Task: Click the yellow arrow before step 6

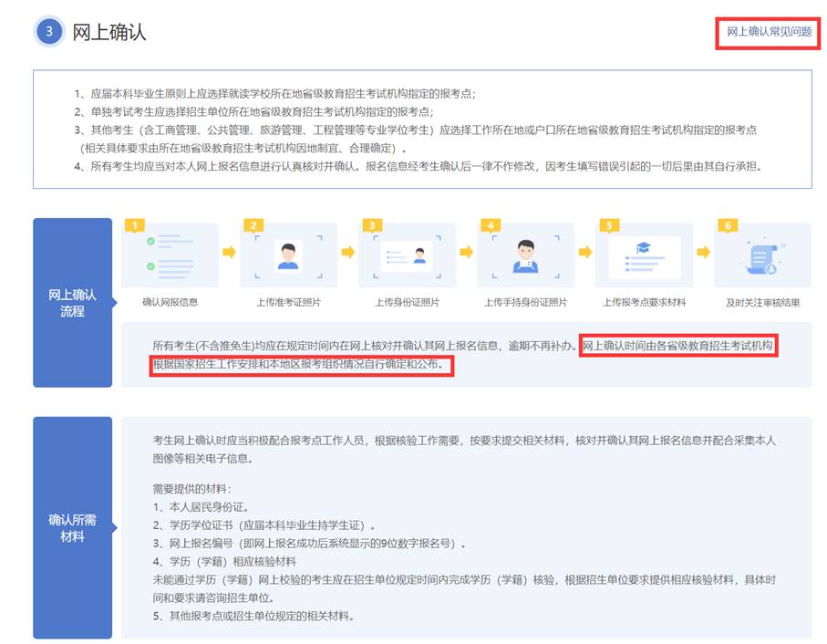Action: [703, 252]
